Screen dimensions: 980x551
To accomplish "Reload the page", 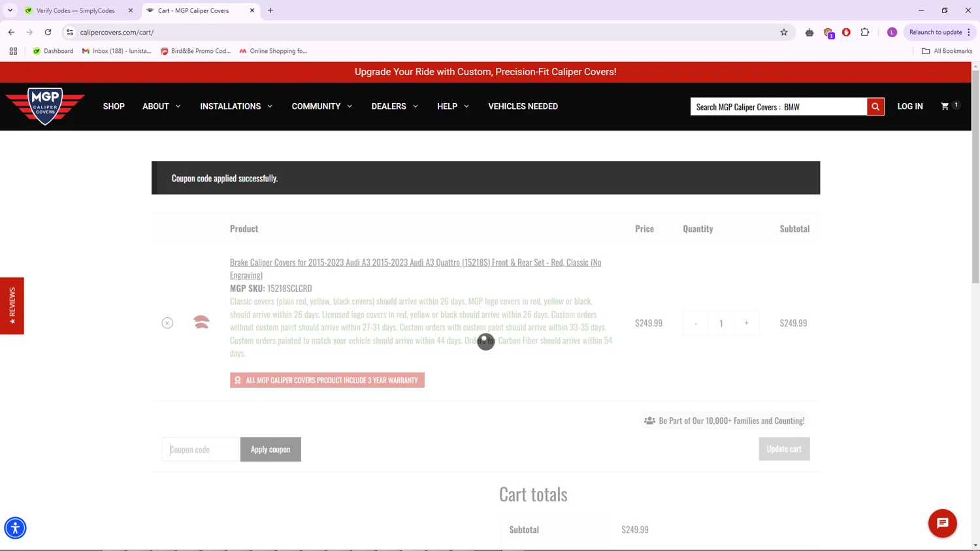I will pos(48,32).
